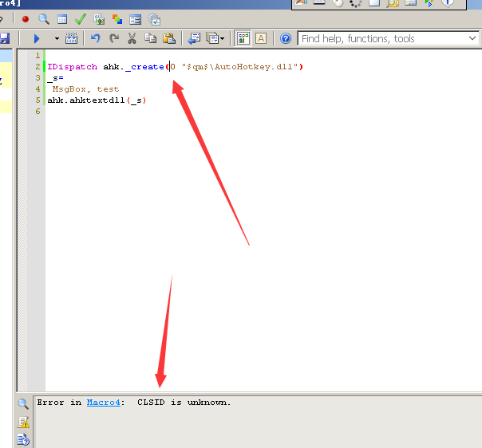
Task: Click the compile icon after Run dropdown
Action: tap(71, 38)
